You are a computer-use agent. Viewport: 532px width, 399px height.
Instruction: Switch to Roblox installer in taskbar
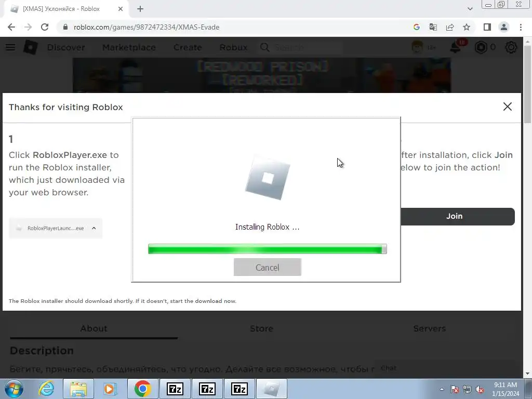pyautogui.click(x=271, y=389)
